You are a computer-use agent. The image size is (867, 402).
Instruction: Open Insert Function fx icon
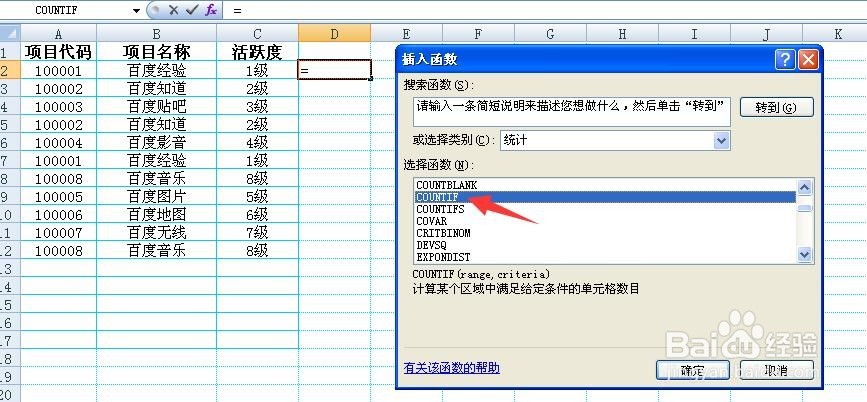[x=211, y=10]
